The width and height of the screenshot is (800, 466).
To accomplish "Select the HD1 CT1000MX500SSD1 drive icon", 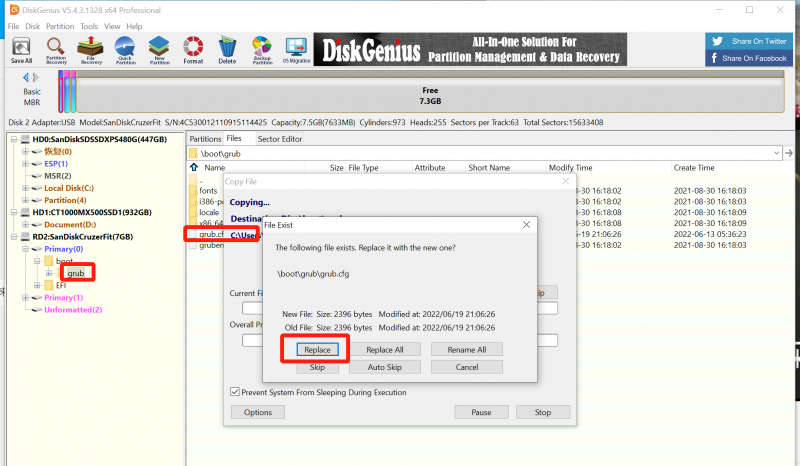I will coord(25,212).
